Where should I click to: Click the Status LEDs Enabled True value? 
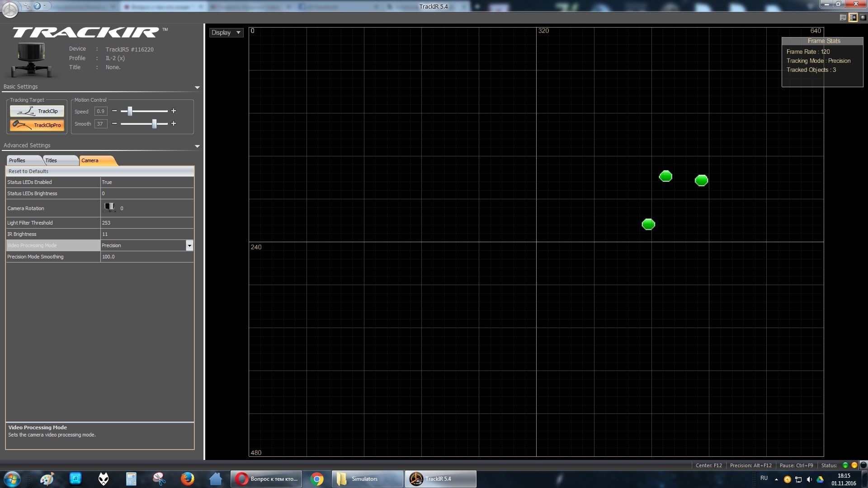[x=147, y=182]
